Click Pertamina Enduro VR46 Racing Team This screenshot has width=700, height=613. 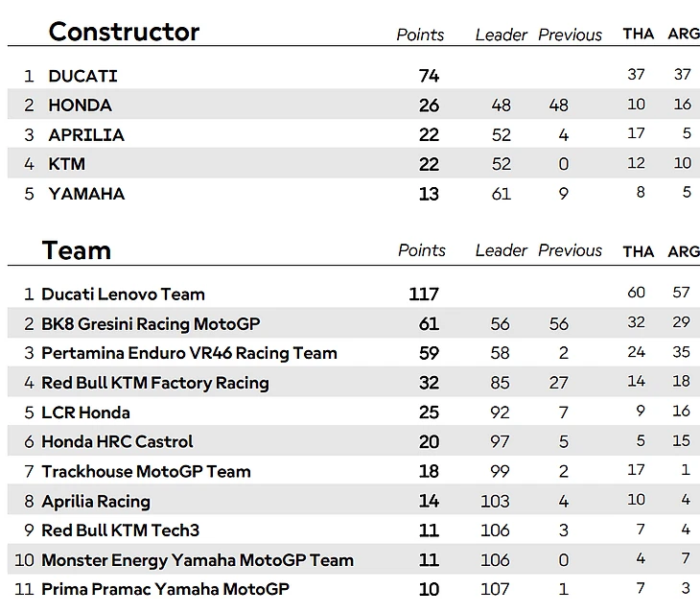[189, 353]
